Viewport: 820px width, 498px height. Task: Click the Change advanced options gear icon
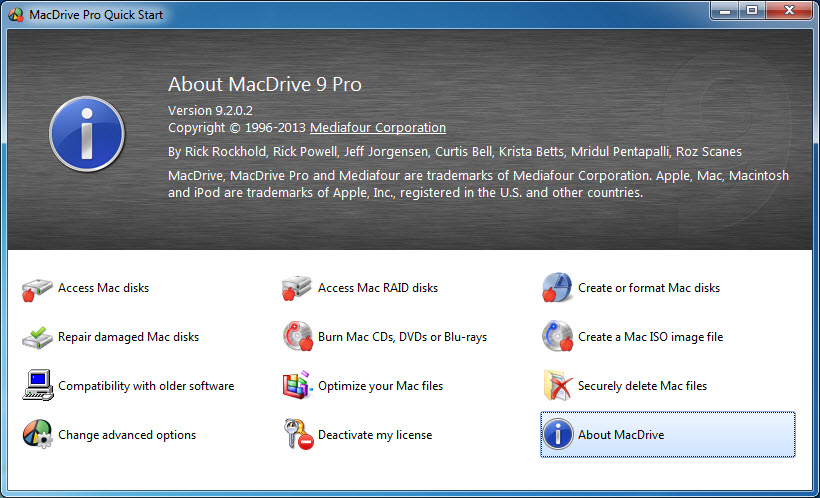coord(38,435)
